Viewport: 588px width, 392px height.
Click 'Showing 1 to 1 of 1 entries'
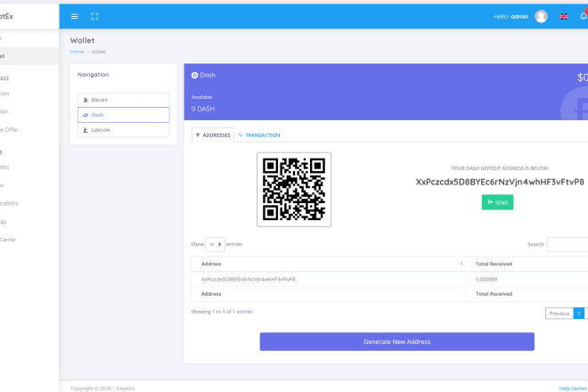click(x=222, y=311)
